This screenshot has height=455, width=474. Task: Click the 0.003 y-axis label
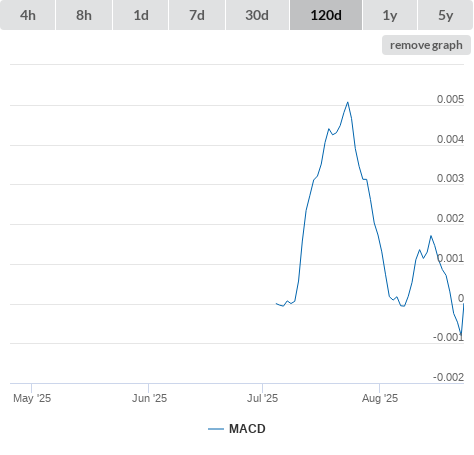(x=450, y=178)
